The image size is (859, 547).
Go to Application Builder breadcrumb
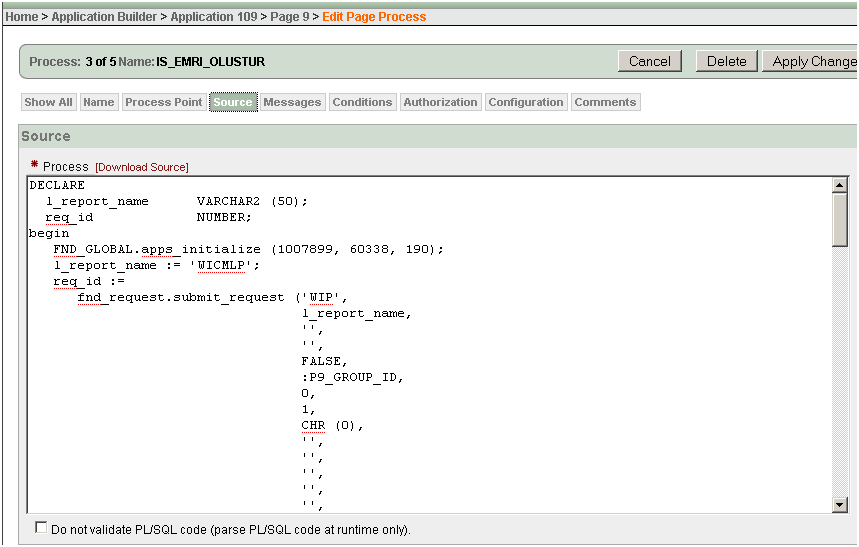tap(104, 17)
